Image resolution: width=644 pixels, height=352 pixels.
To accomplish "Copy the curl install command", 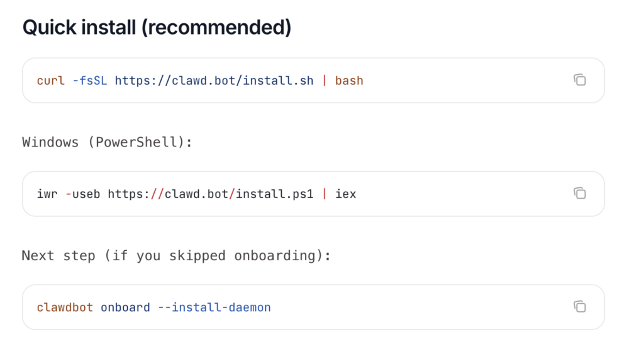I will point(579,80).
